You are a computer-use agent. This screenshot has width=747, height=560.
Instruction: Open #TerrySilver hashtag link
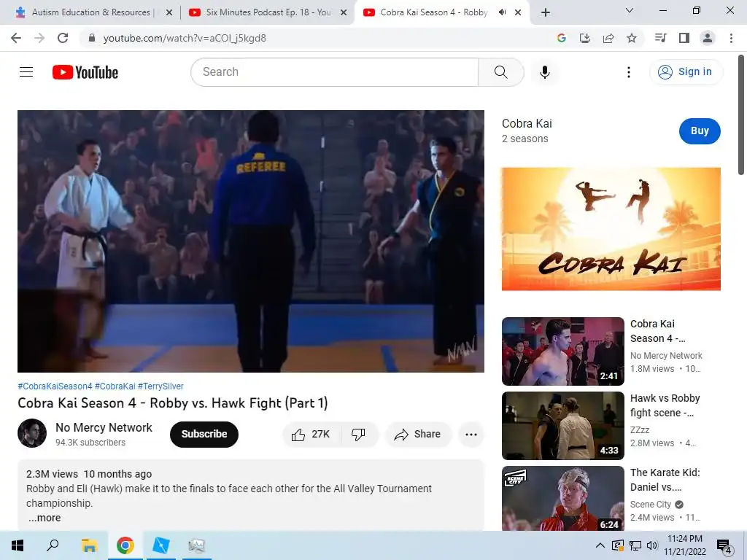coord(160,386)
